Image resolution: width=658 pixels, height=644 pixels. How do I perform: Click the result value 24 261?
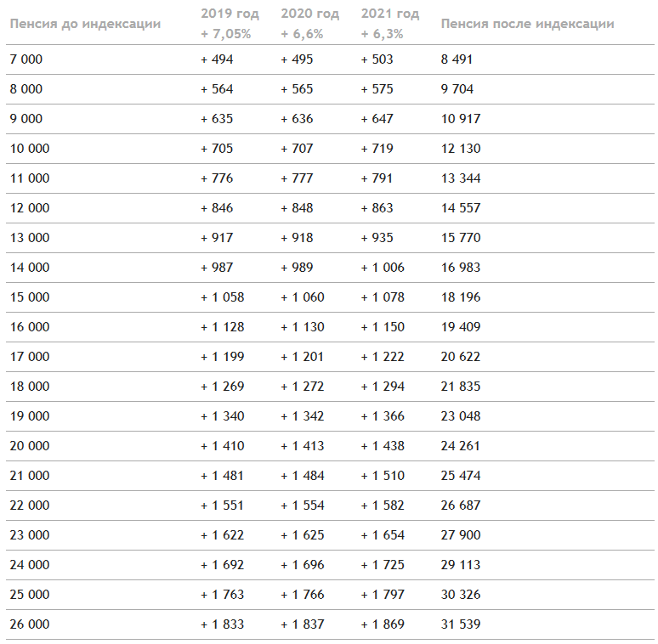point(461,446)
